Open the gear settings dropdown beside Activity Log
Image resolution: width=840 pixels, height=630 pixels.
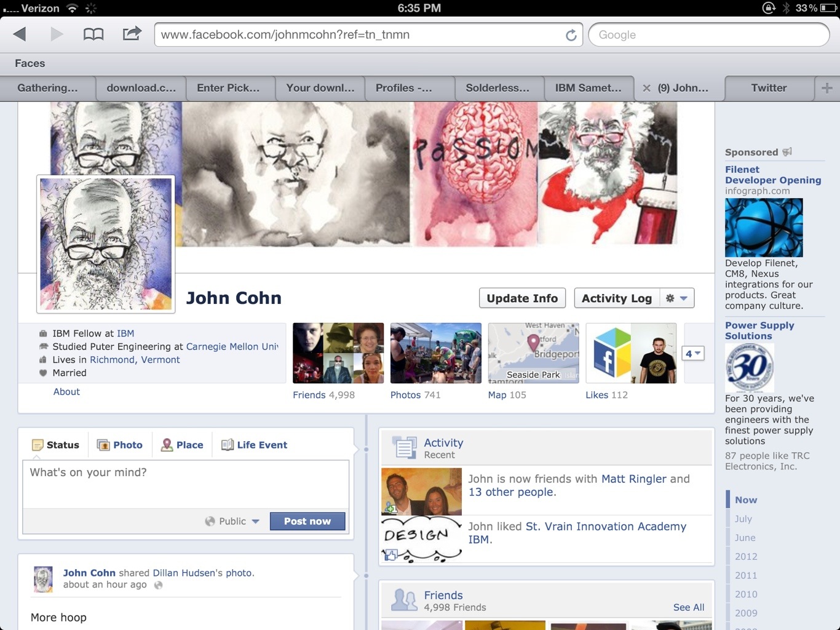pyautogui.click(x=676, y=298)
